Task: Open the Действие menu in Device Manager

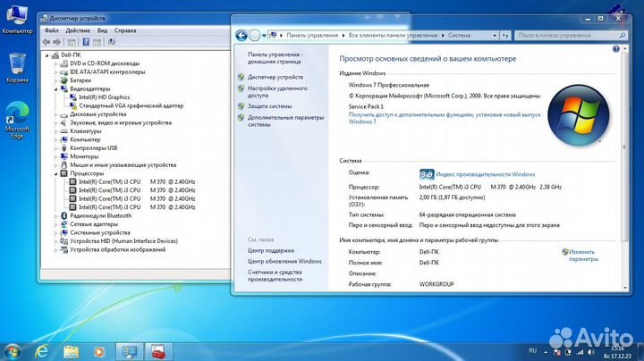Action: tap(78, 30)
